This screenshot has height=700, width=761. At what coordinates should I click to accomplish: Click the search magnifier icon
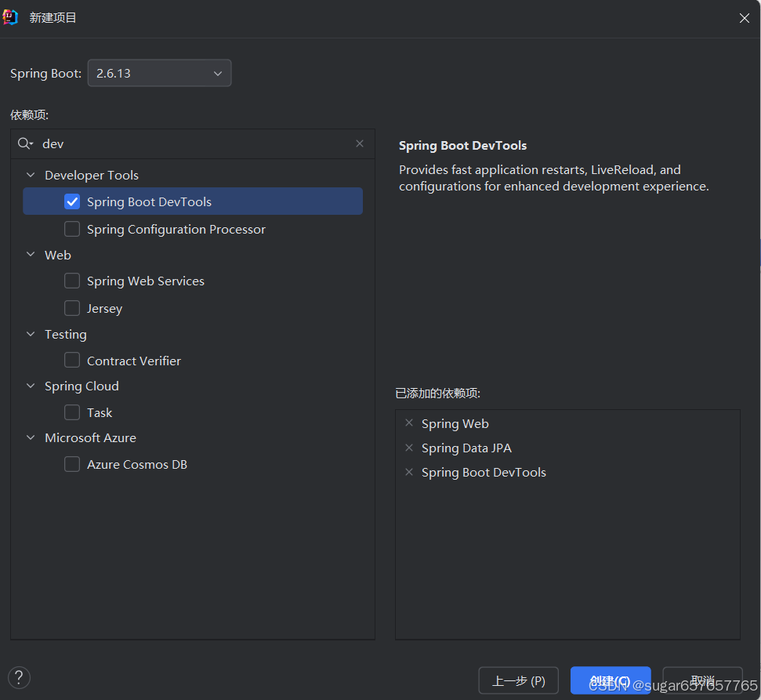(25, 143)
